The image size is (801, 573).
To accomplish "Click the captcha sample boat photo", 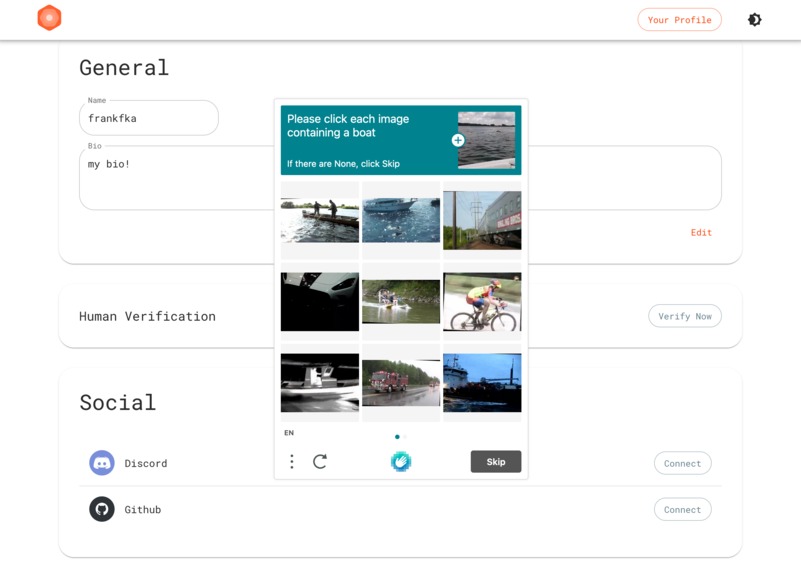I will point(487,140).
